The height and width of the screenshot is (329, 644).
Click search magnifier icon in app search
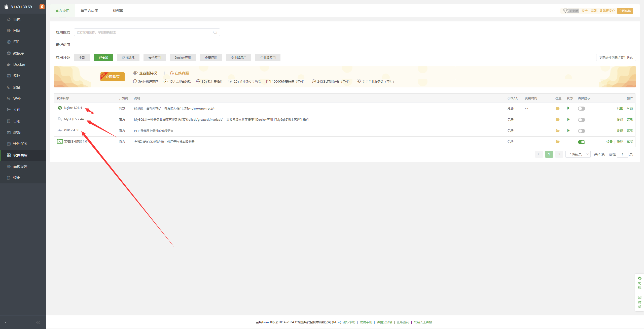(x=215, y=32)
